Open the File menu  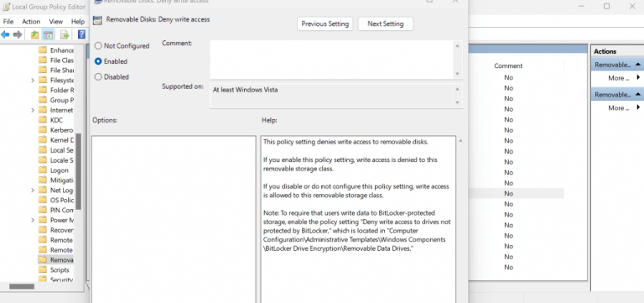click(8, 21)
